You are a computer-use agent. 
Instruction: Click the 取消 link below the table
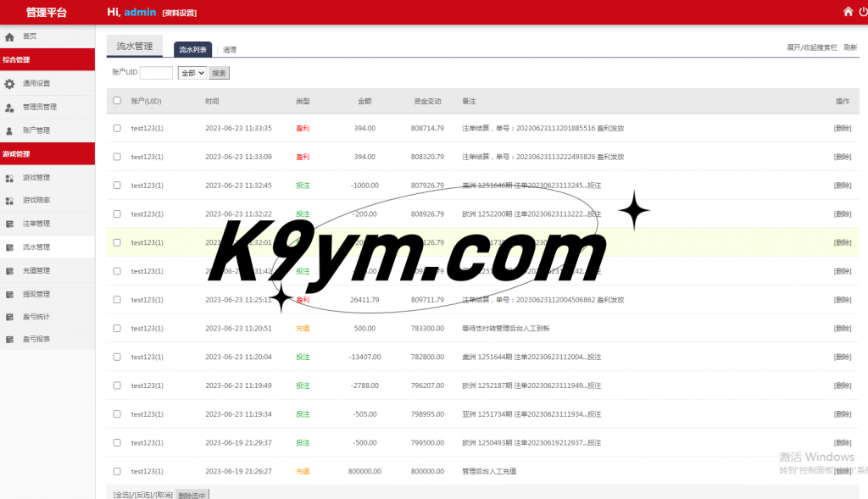[x=163, y=495]
